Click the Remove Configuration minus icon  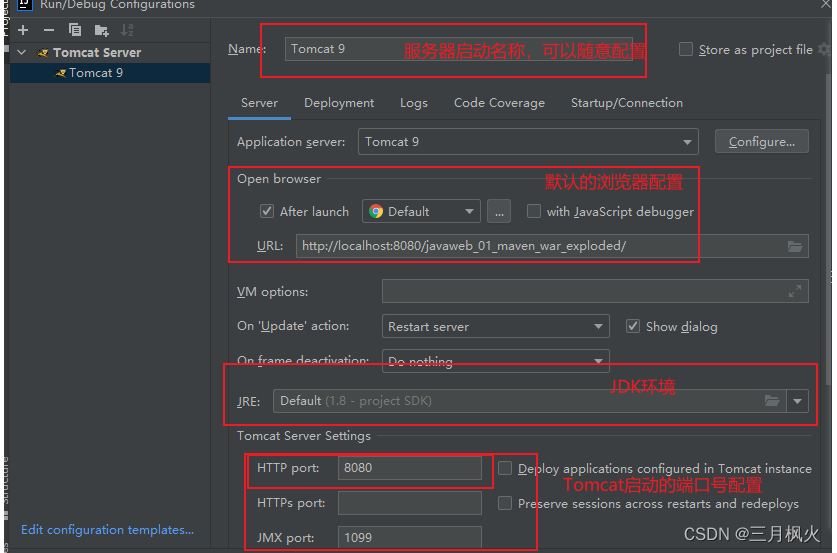48,30
